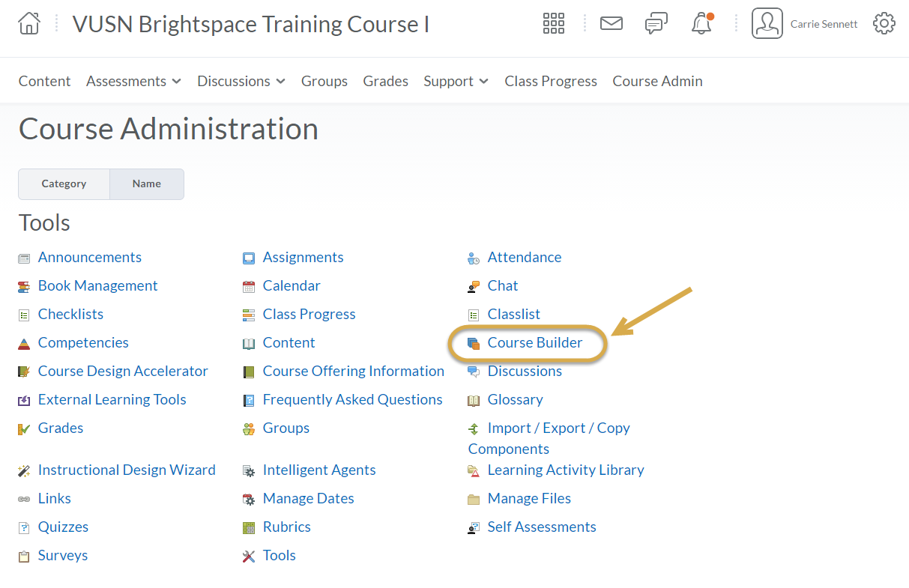Screen dimensions: 909x588
Task: Click the Import / Export / Copy arrows icon
Action: [x=474, y=429]
